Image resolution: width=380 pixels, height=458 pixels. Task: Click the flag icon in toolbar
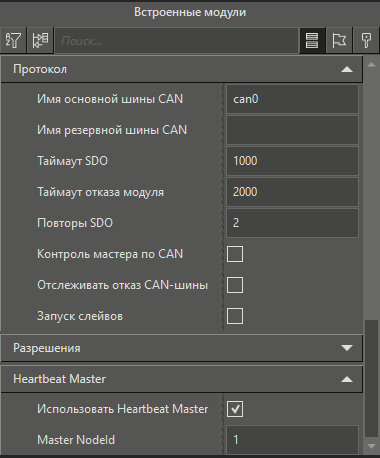pos(339,40)
